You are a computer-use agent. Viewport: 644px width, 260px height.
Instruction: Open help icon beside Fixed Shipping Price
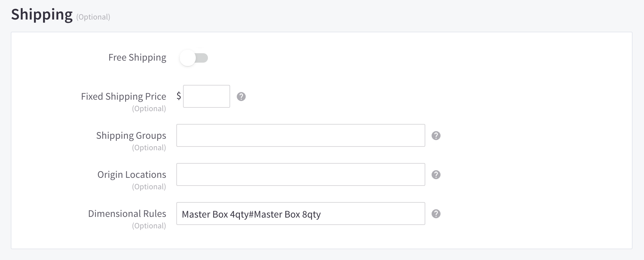[x=241, y=97]
